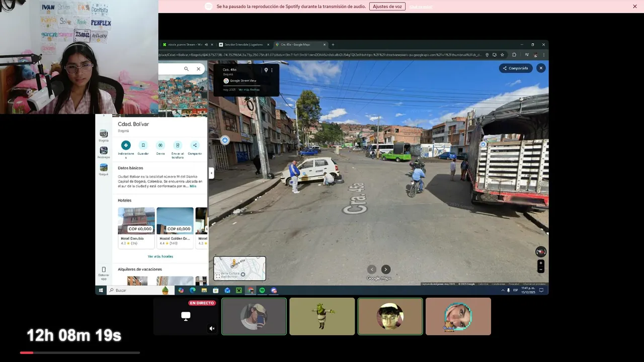Open Bogotá recent place in sidebar
Image resolution: width=644 pixels, height=362 pixels.
[x=104, y=136]
